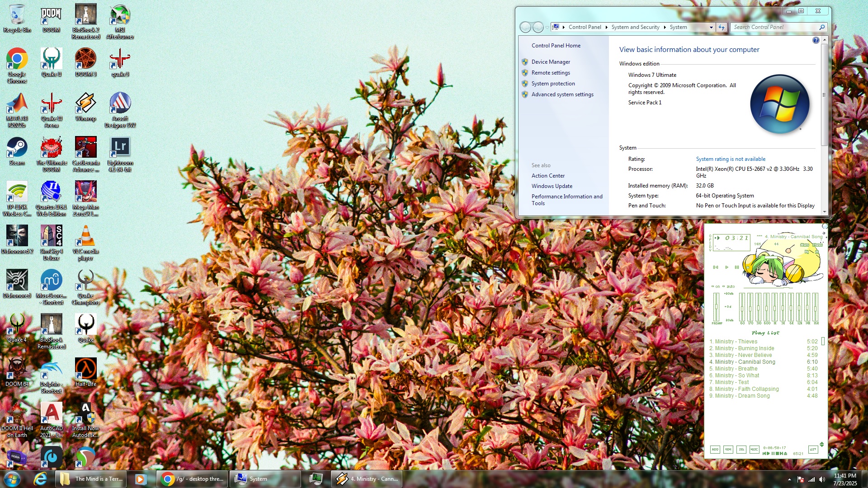Select the BioShock 2 Remastered shortcut
Screen dimensions: 868x488
[x=85, y=21]
